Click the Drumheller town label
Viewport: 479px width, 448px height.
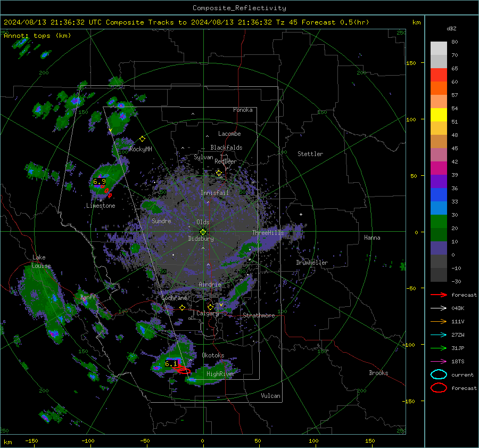312,263
